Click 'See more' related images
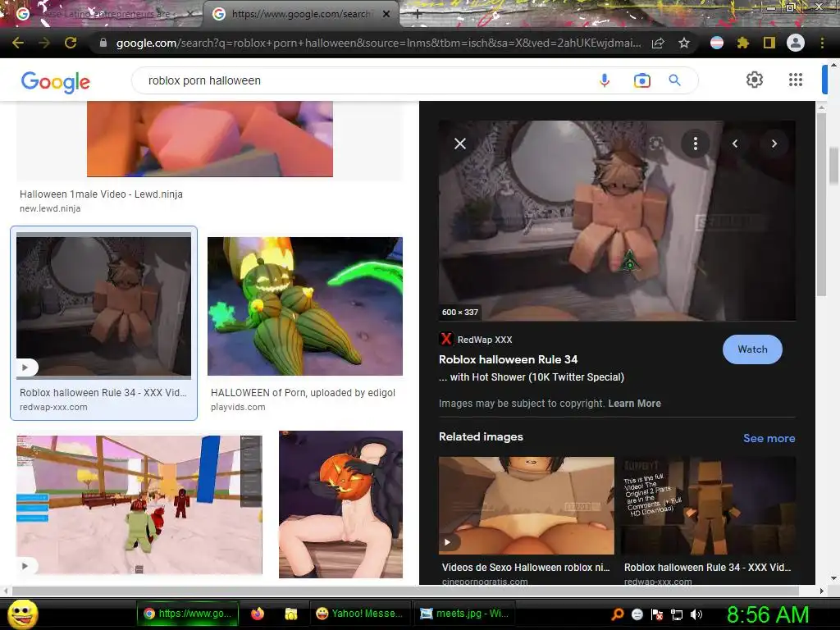Viewport: 840px width, 630px height. click(x=769, y=438)
